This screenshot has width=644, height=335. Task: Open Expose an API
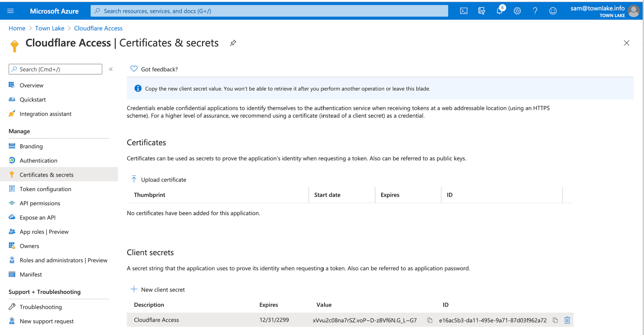(x=38, y=218)
